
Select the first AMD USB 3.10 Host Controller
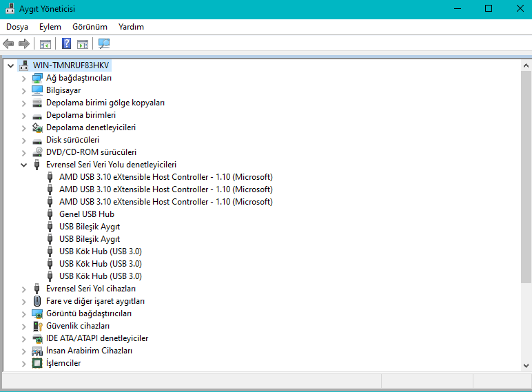166,177
